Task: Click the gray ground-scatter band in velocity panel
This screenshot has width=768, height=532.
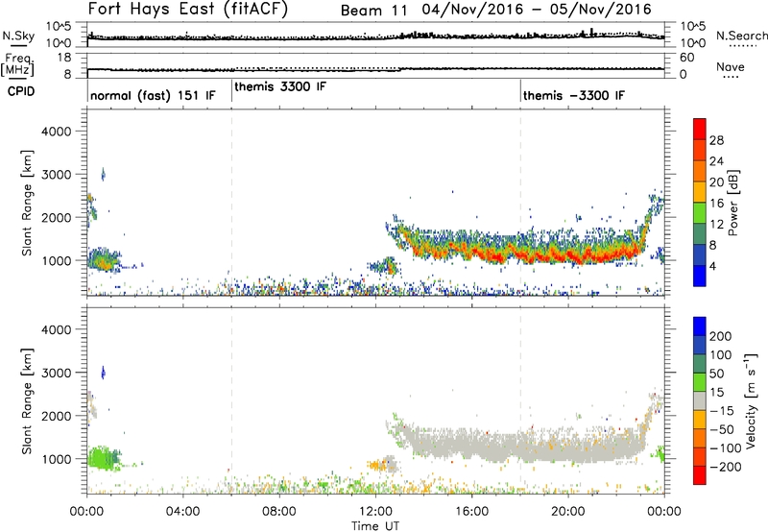Action: pos(524,446)
